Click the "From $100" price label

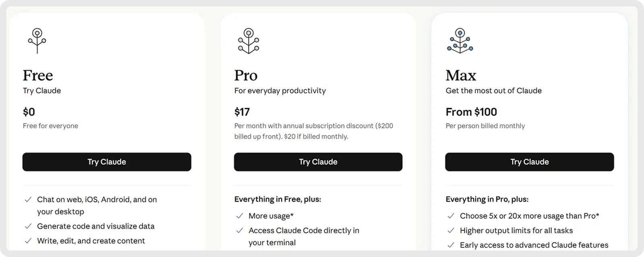(471, 112)
